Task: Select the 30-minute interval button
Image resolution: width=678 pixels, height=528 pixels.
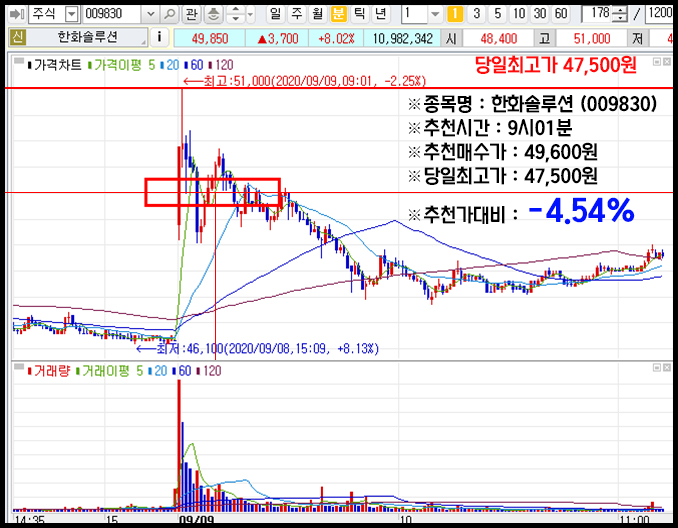Action: coord(540,14)
